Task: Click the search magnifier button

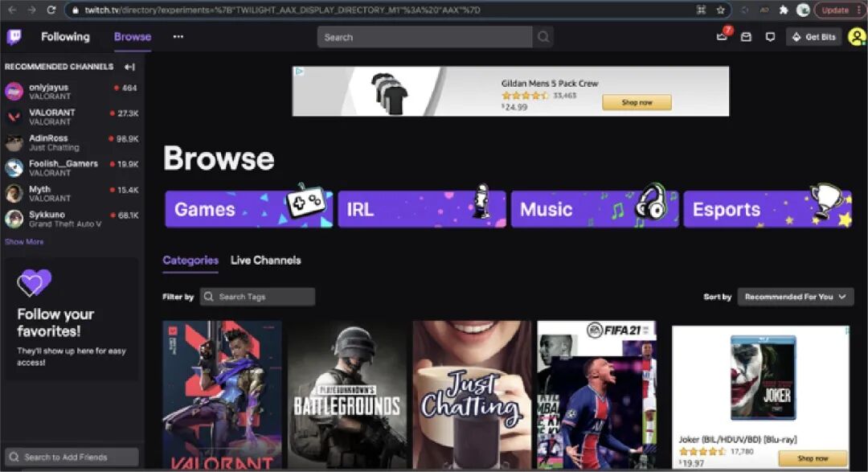Action: click(543, 37)
